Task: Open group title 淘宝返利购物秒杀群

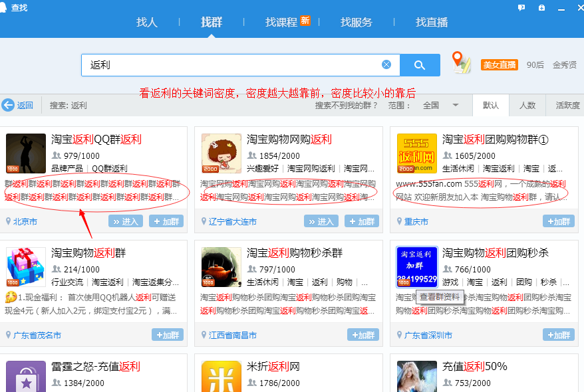Action: [x=294, y=253]
